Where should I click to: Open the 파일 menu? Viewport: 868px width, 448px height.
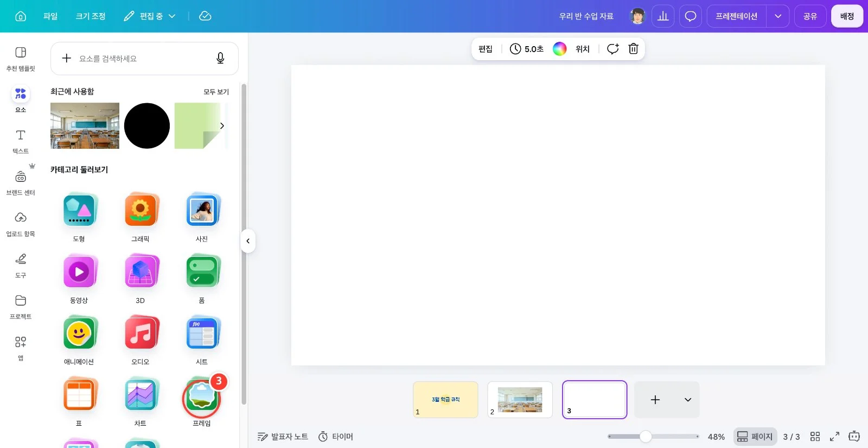click(x=50, y=16)
